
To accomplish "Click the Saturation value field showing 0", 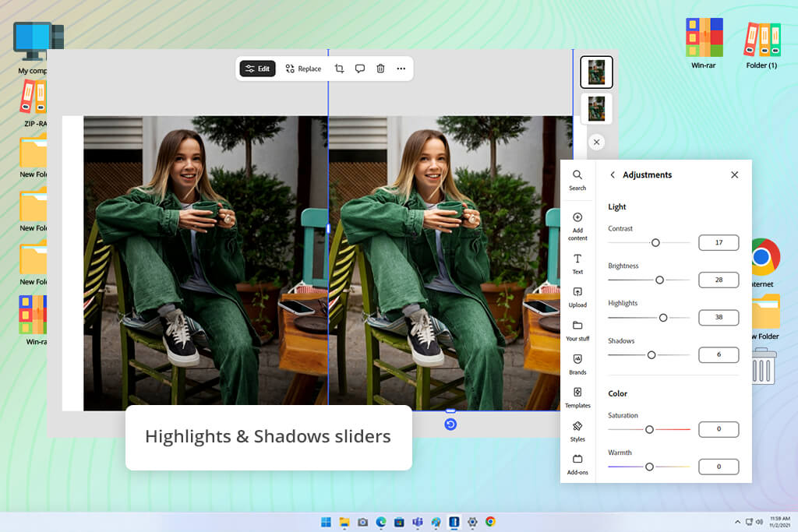I will coord(719,429).
